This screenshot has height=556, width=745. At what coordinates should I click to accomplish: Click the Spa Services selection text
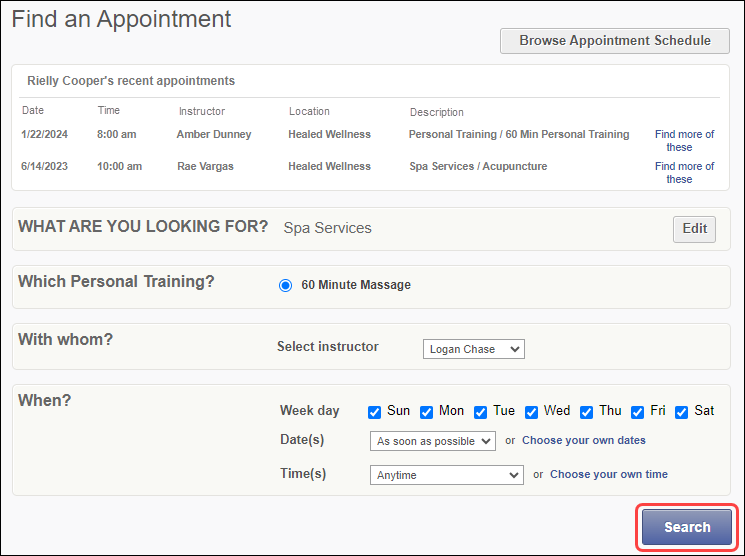coord(327,228)
